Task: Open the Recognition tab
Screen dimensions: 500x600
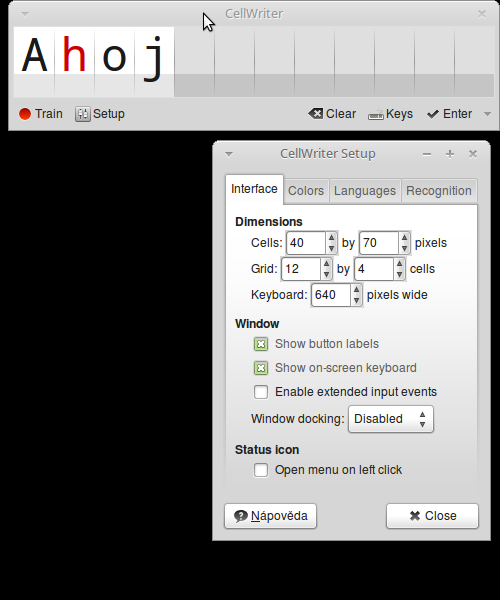Action: [x=439, y=191]
